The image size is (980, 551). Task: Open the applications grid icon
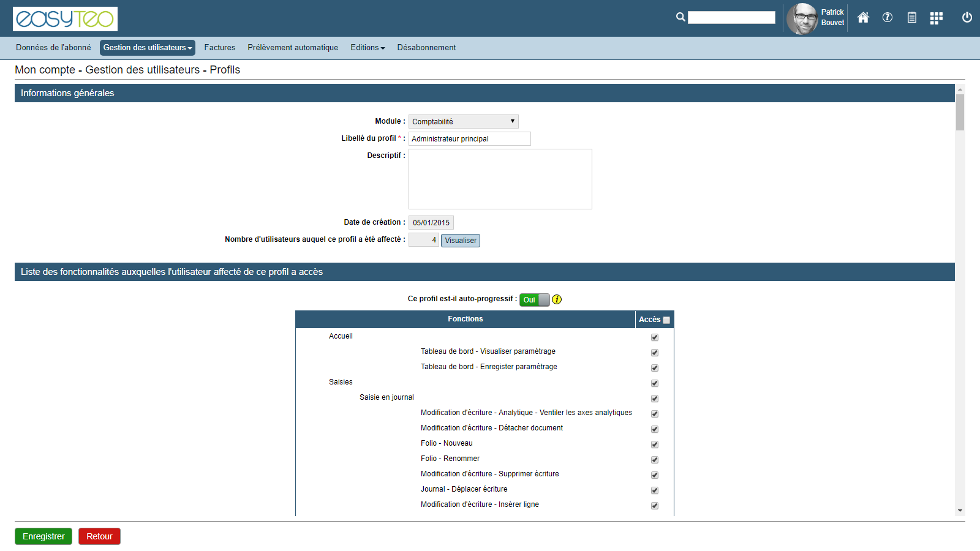click(x=936, y=18)
